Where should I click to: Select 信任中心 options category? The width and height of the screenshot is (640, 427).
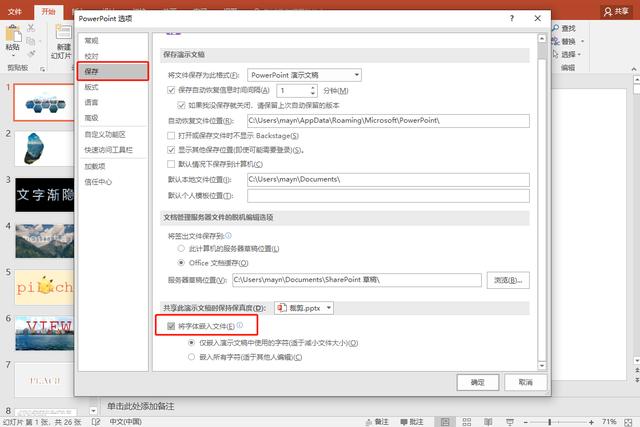tap(113, 182)
